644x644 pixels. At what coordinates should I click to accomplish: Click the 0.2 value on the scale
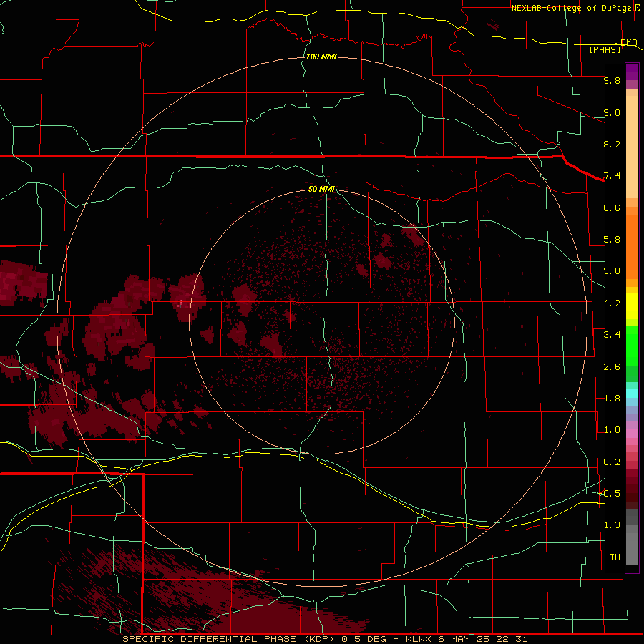[612, 462]
